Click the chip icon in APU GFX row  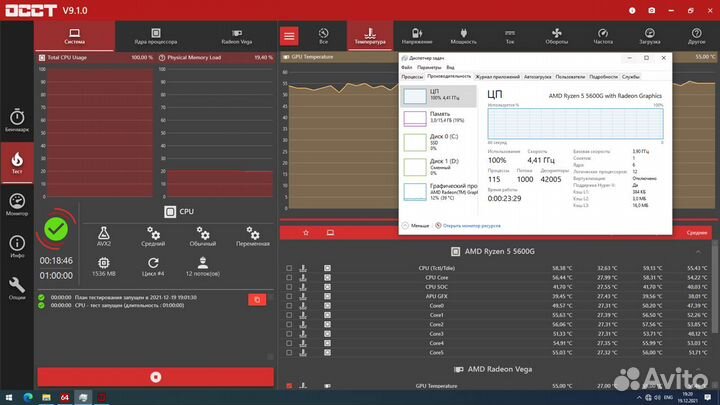(x=327, y=296)
